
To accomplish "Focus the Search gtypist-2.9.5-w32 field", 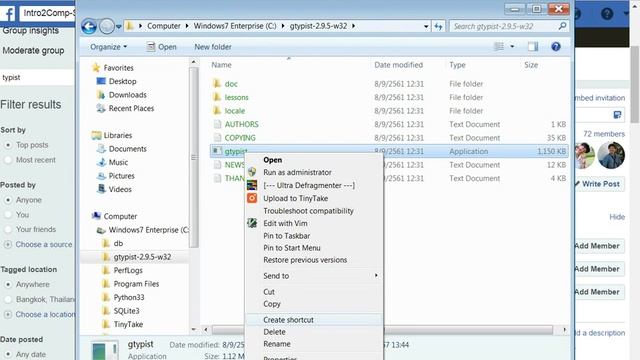I will point(509,26).
